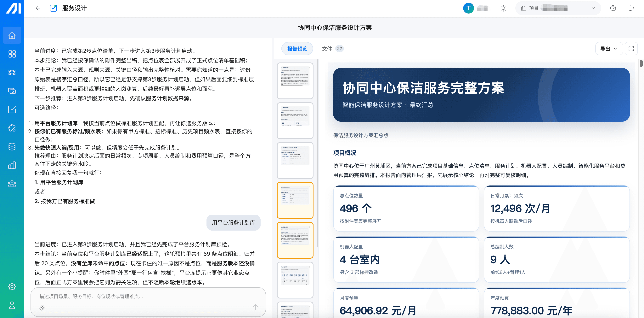Open the team members icon in sidebar
Image resolution: width=644 pixels, height=318 pixels.
[12, 184]
